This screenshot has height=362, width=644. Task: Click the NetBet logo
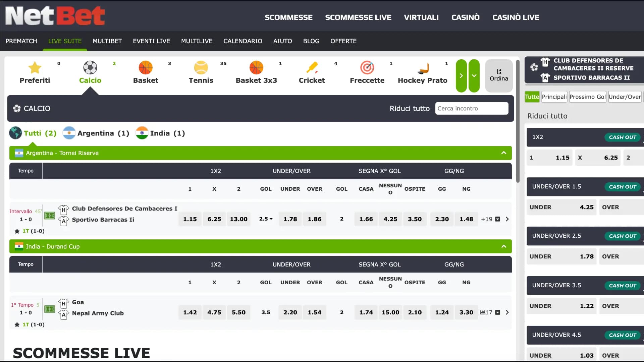coord(55,15)
